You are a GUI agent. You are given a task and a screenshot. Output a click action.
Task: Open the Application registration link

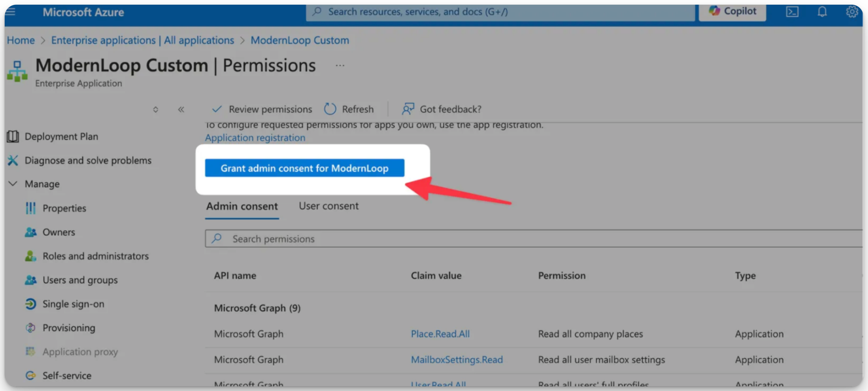point(255,138)
